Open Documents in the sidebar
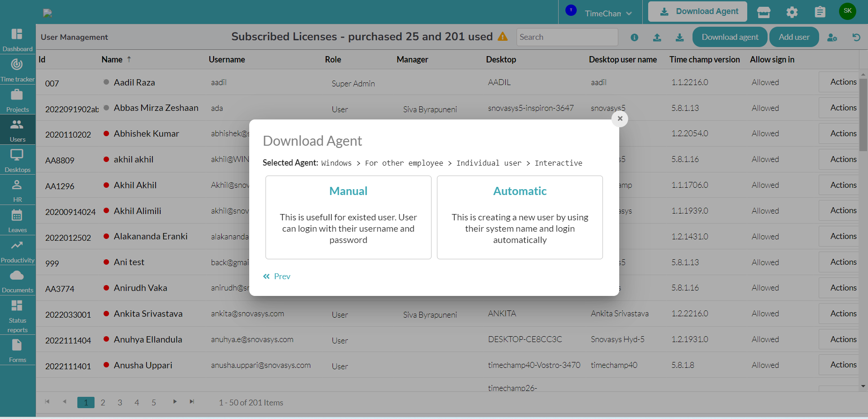The image size is (868, 419). pyautogui.click(x=17, y=281)
